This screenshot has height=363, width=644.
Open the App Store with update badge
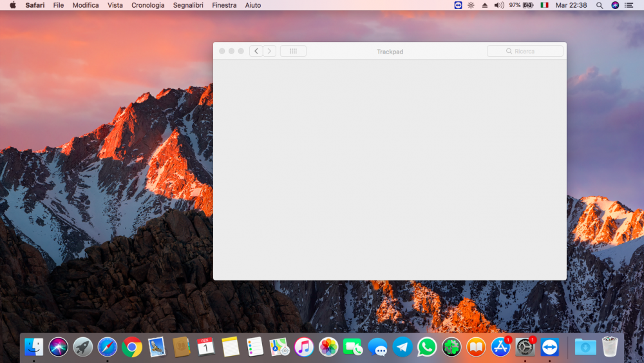coord(500,348)
